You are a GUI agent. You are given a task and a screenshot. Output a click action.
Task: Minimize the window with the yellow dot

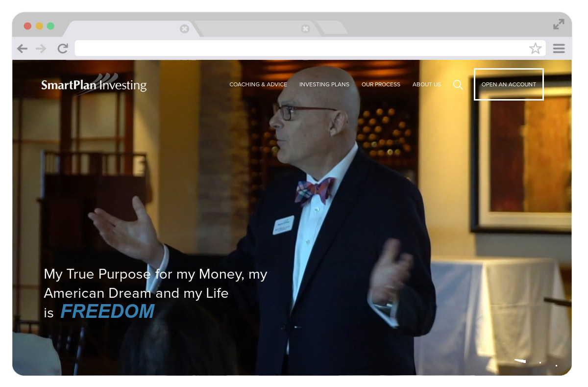(x=39, y=26)
